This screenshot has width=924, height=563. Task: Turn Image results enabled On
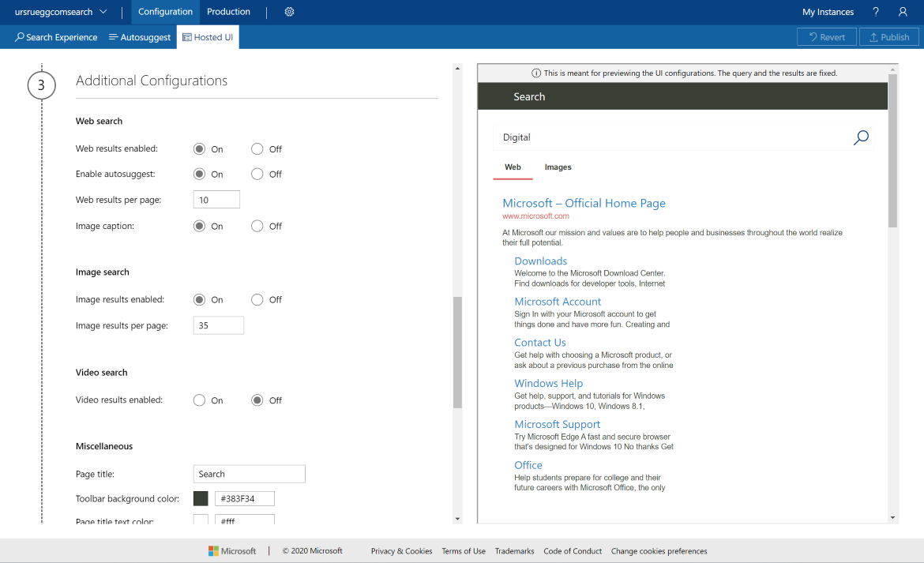[199, 300]
